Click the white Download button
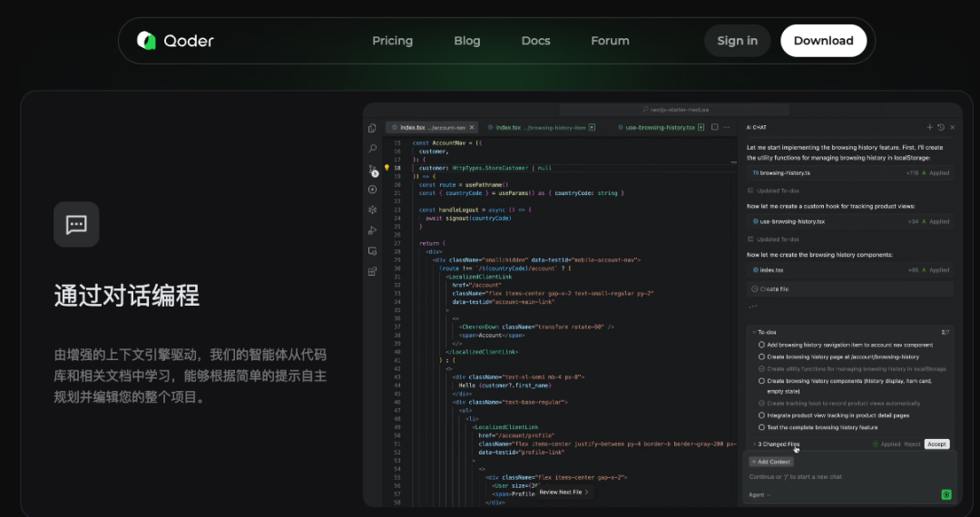Viewport: 980px width, 517px height. coord(823,41)
